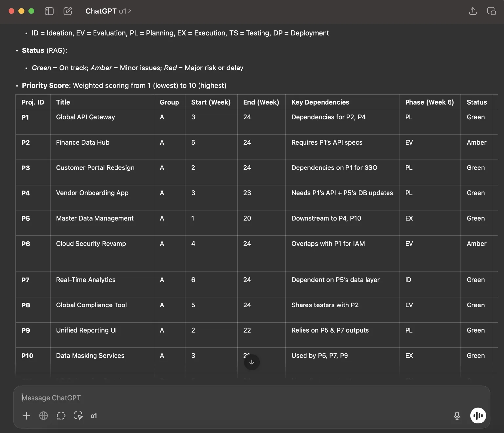Click start week '6' in P7 row

pyautogui.click(x=193, y=280)
